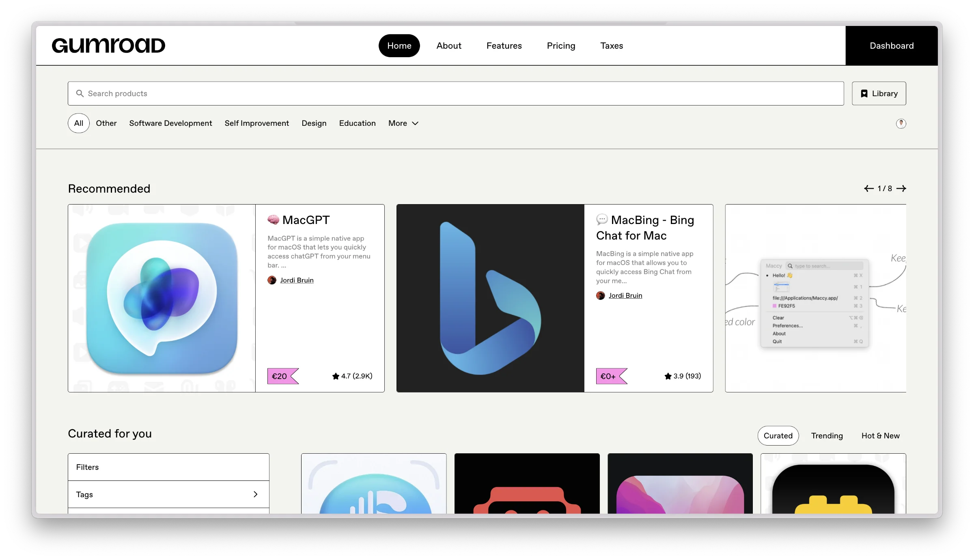Open the user profile avatar
The image size is (974, 560).
tap(901, 123)
